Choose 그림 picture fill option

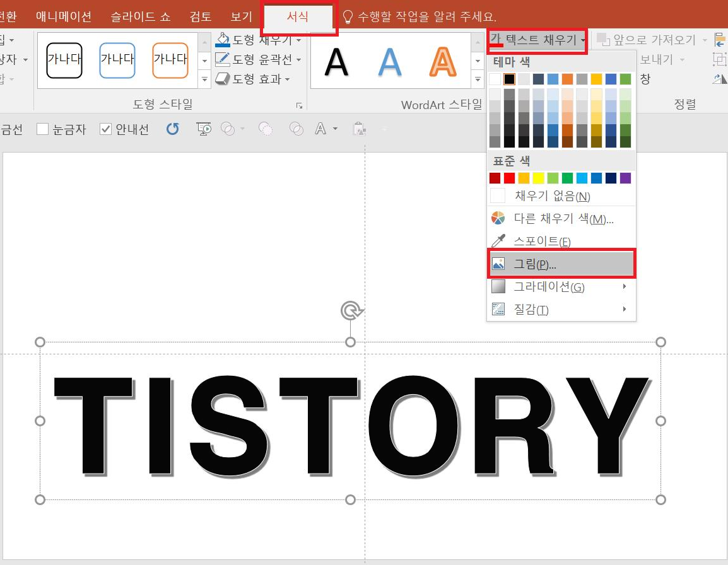click(x=561, y=264)
